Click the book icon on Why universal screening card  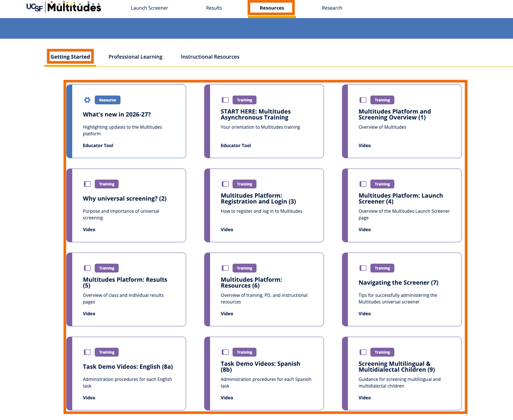point(87,184)
